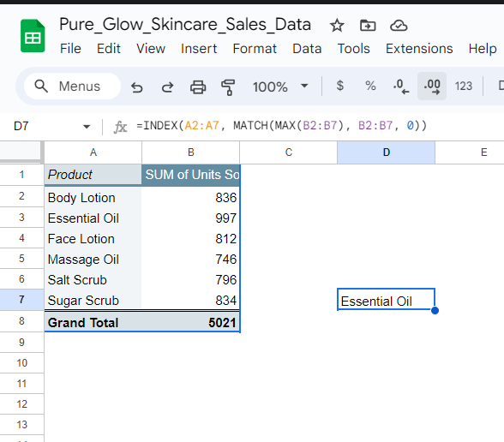Select column C header
This screenshot has width=504, height=442.
click(288, 152)
